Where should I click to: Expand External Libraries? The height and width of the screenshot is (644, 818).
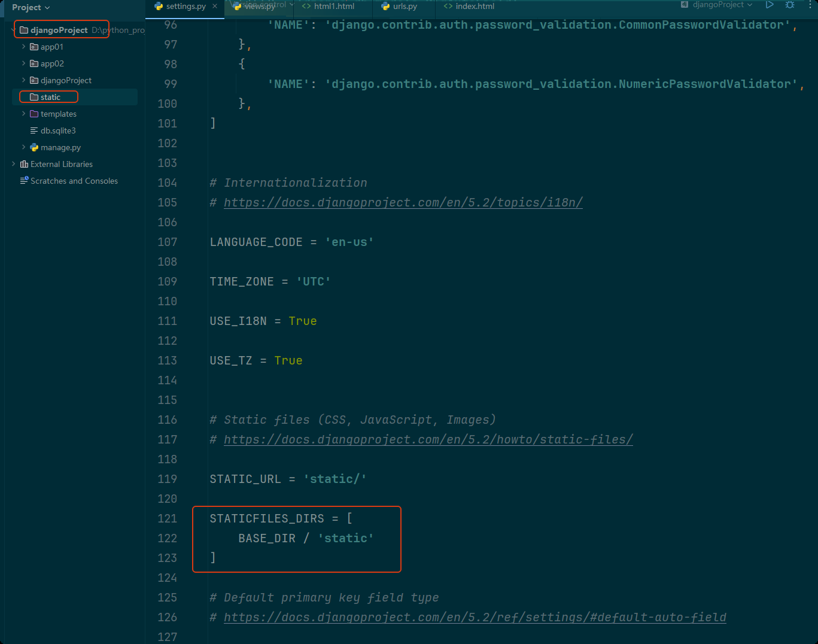[x=13, y=164]
